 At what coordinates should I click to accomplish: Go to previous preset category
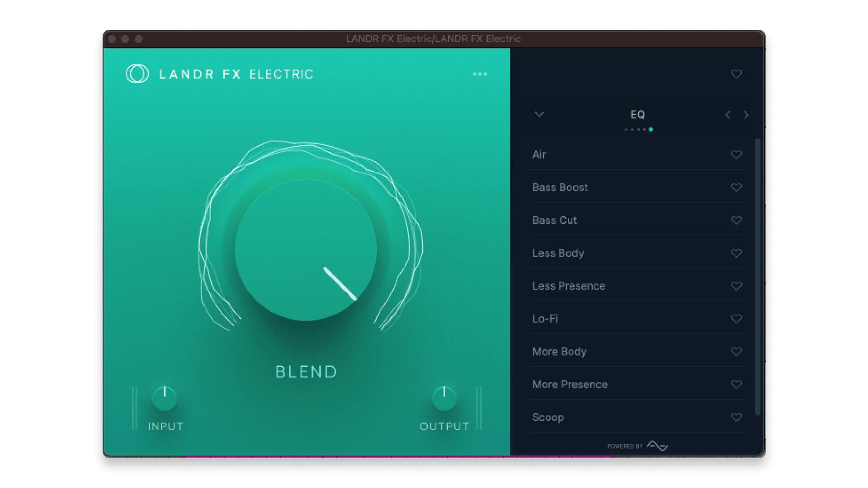pyautogui.click(x=727, y=115)
